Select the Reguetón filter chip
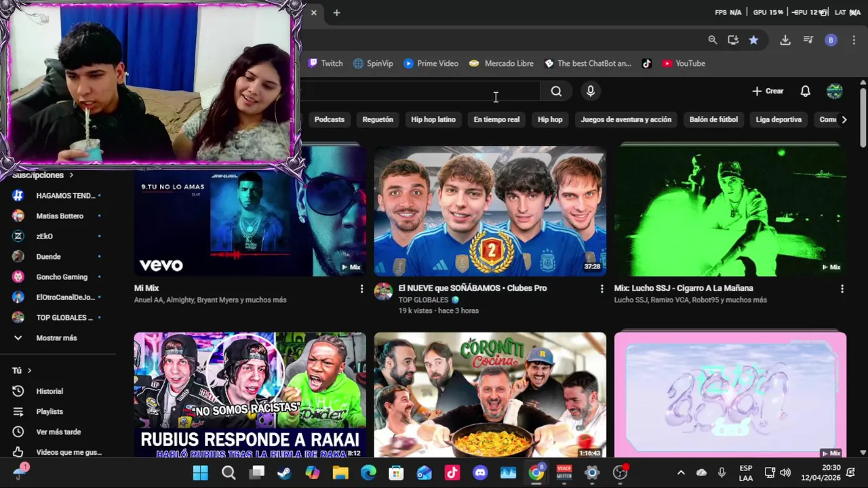 (378, 119)
